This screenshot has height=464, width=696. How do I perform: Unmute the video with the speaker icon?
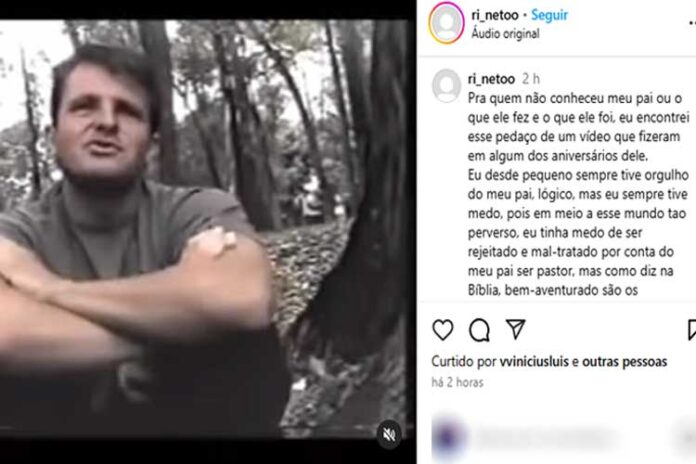coord(389,435)
